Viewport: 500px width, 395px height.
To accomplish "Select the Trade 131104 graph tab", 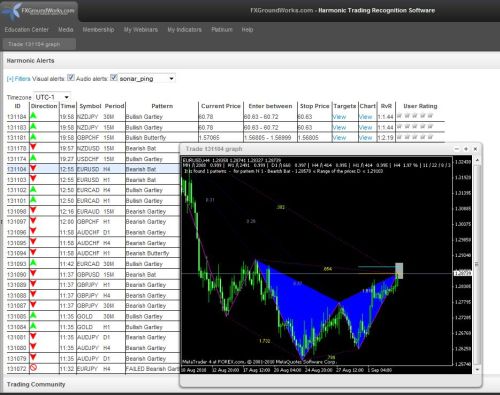I will coord(39,44).
